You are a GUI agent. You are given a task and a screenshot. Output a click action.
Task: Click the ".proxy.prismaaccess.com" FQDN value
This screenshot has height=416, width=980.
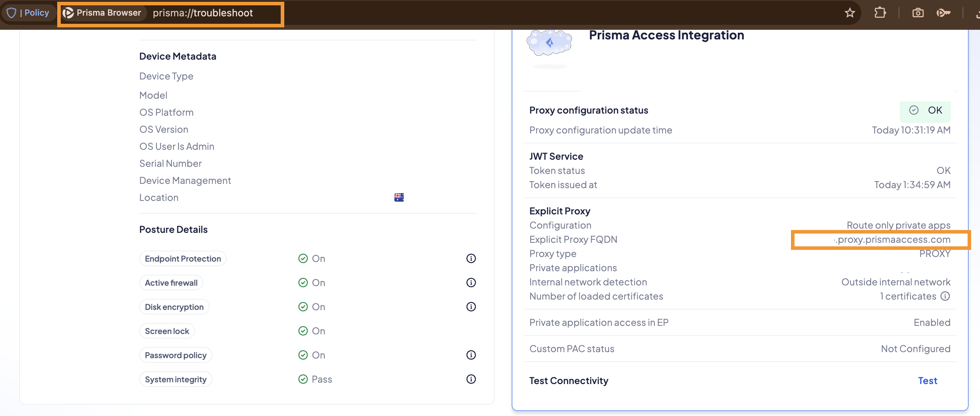(x=892, y=239)
